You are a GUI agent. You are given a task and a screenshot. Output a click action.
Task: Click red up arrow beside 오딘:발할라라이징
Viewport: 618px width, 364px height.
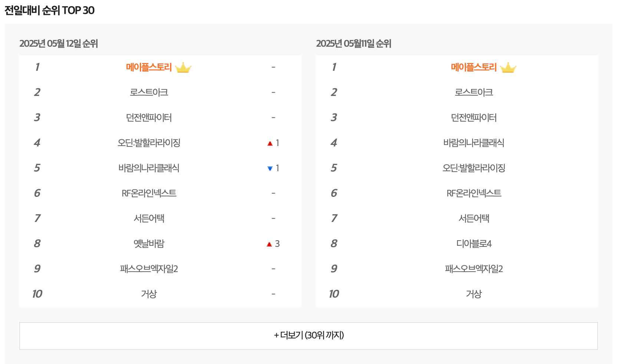coord(270,143)
